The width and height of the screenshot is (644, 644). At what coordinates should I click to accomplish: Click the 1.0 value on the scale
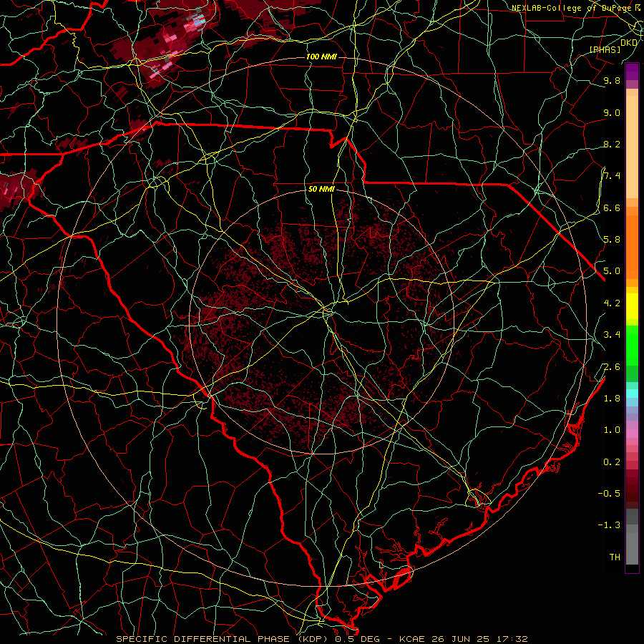pyautogui.click(x=612, y=430)
